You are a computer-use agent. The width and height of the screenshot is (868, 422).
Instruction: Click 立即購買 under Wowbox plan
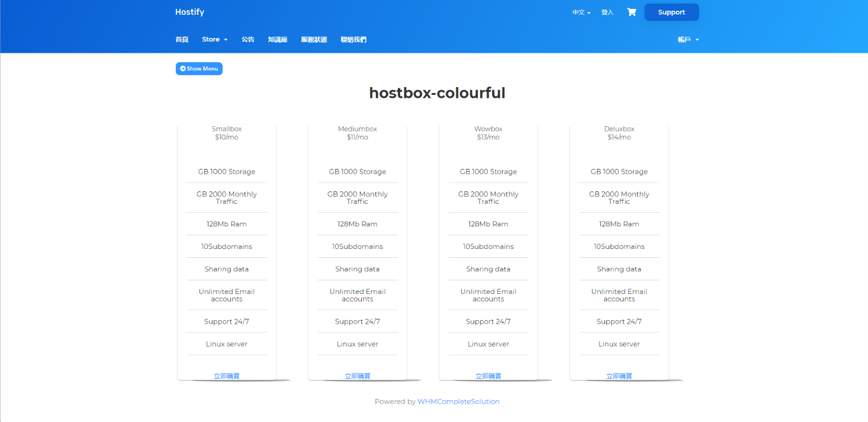488,376
